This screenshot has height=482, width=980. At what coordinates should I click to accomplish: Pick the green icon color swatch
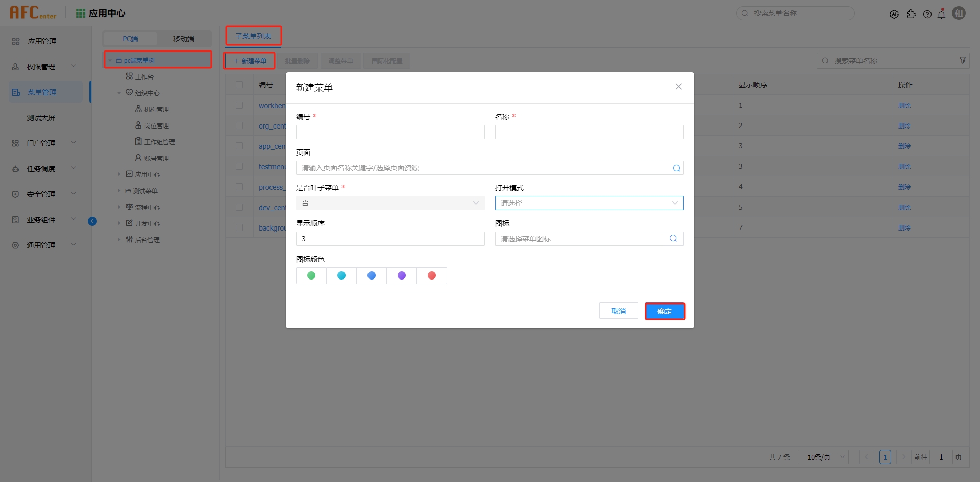[311, 275]
